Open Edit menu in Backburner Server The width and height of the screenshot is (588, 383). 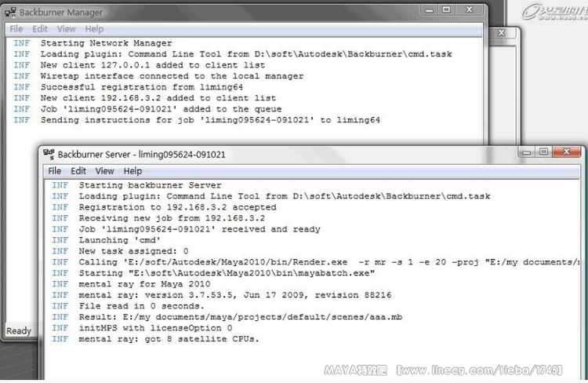(x=78, y=171)
